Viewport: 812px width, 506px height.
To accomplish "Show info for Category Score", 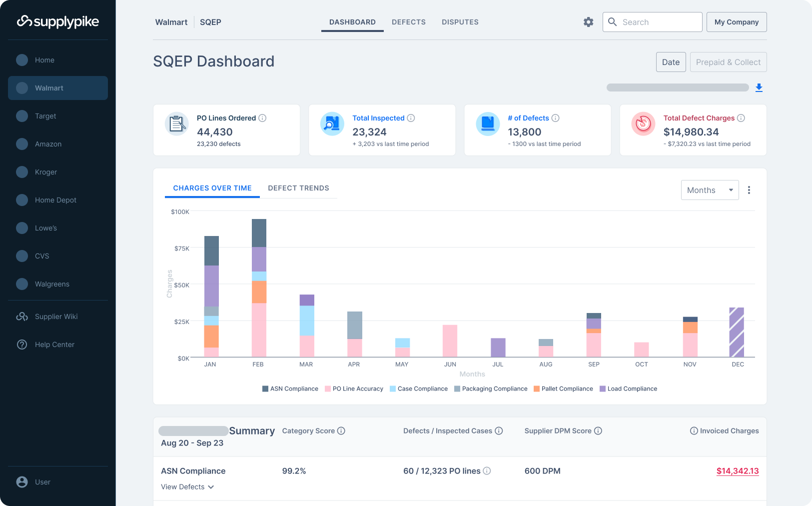I will 341,431.
